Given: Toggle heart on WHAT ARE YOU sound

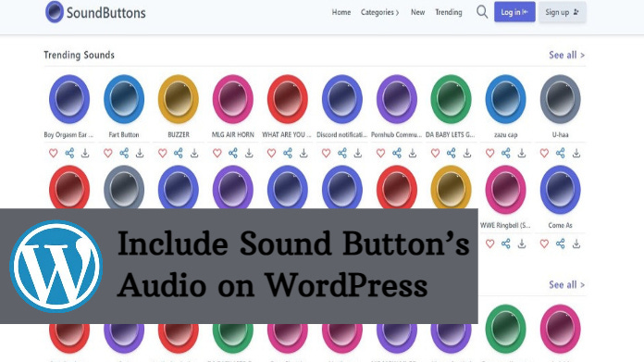Looking at the screenshot, I should click(x=271, y=154).
